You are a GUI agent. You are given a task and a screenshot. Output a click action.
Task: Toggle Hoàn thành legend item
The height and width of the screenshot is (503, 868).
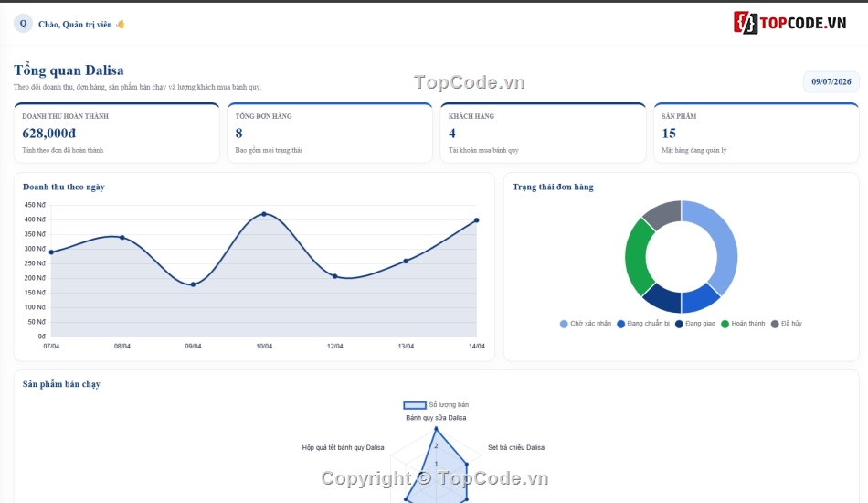pos(743,324)
